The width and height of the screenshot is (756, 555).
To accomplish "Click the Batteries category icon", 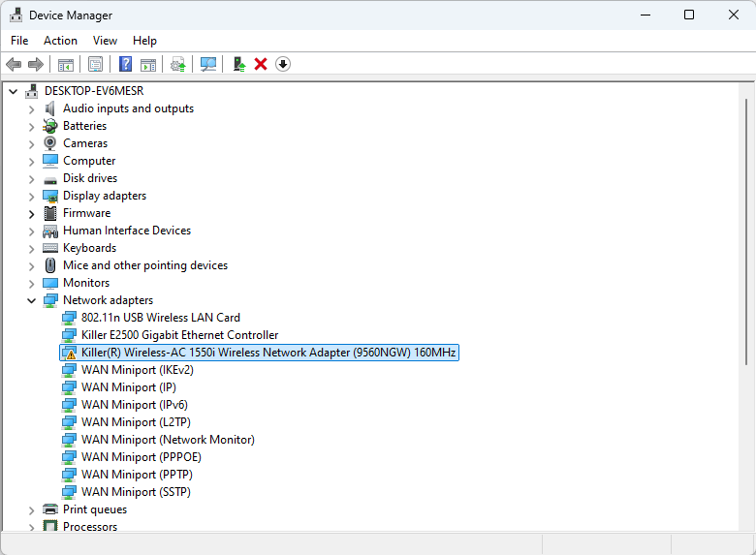I will pyautogui.click(x=49, y=126).
